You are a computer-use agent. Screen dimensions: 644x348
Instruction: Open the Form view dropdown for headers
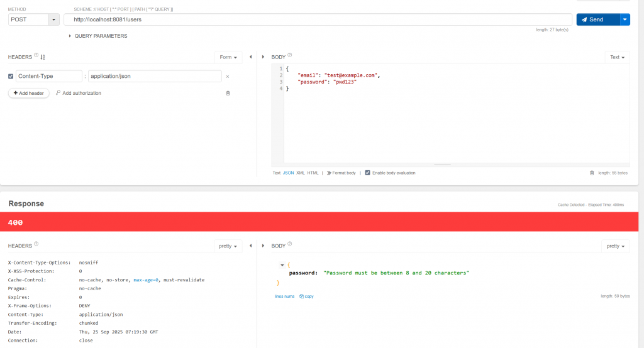click(228, 57)
